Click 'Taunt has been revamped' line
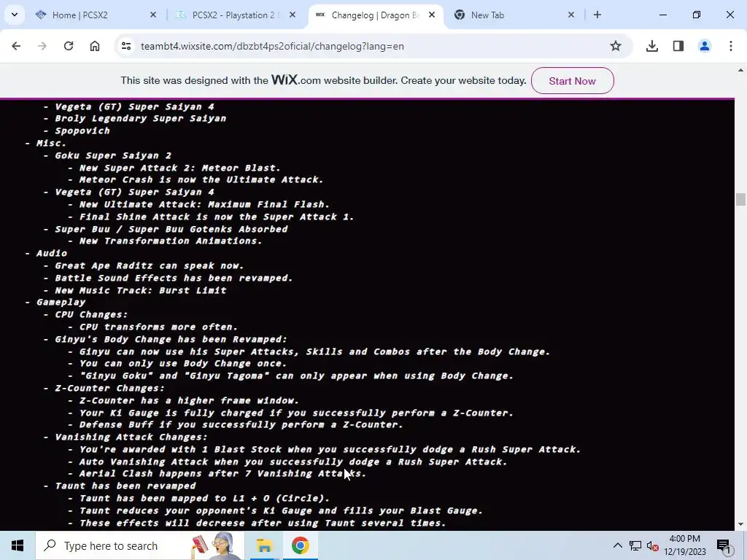The image size is (747, 560). pyautogui.click(x=125, y=486)
